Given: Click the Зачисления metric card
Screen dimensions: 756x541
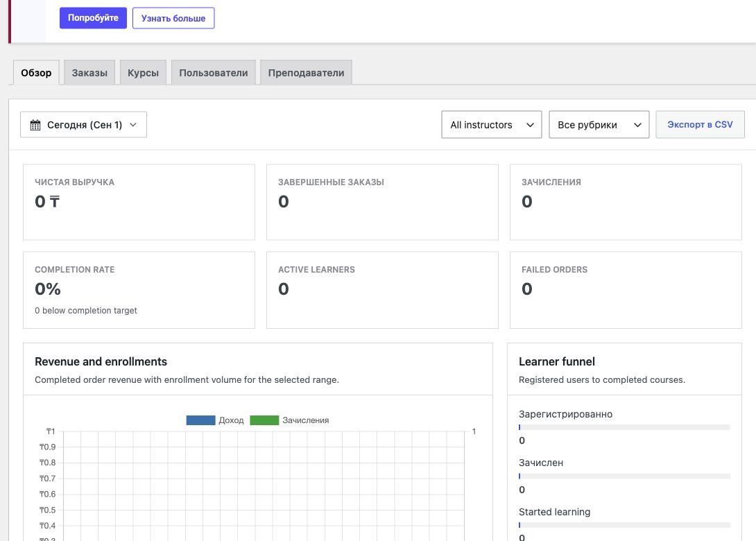Looking at the screenshot, I should (x=626, y=202).
